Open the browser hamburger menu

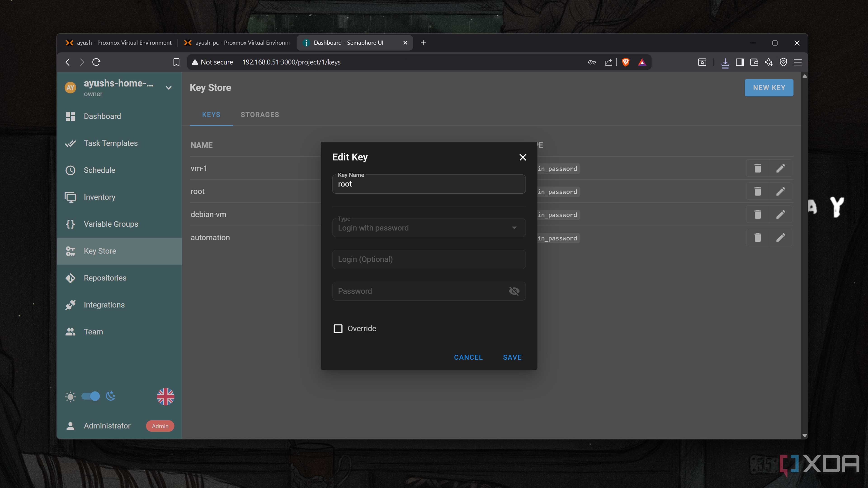(797, 62)
